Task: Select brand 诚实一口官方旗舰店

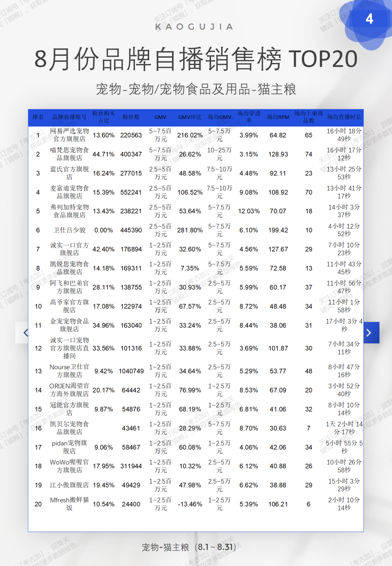Action: [69, 249]
